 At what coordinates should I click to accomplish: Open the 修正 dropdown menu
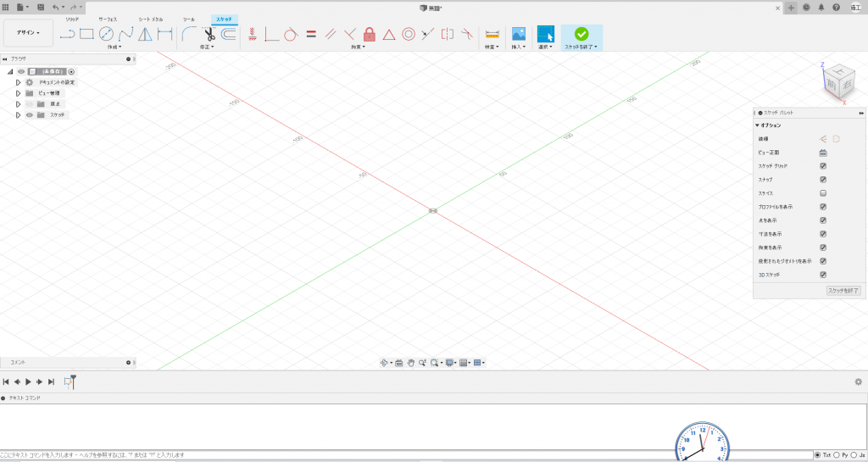[x=207, y=47]
